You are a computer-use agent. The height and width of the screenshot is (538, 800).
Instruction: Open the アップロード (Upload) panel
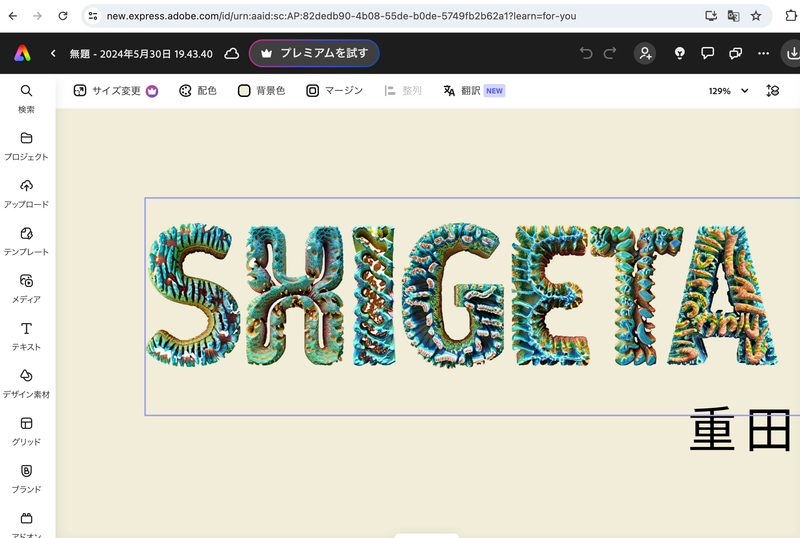(27, 193)
